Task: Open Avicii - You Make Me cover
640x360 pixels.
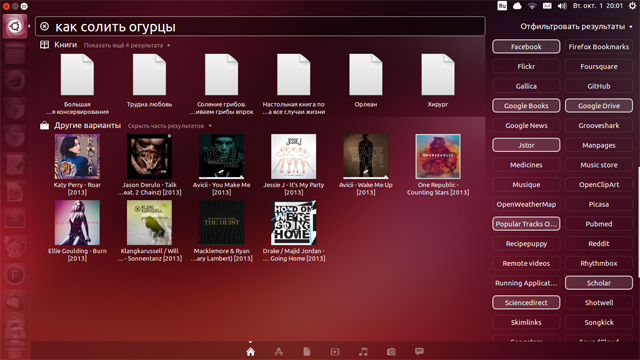Action: click(x=221, y=156)
